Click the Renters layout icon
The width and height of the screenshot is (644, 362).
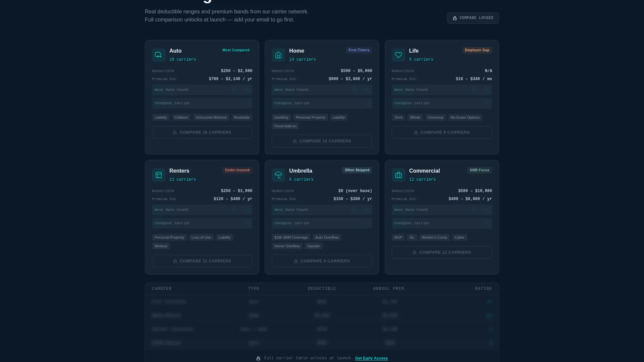(158, 175)
